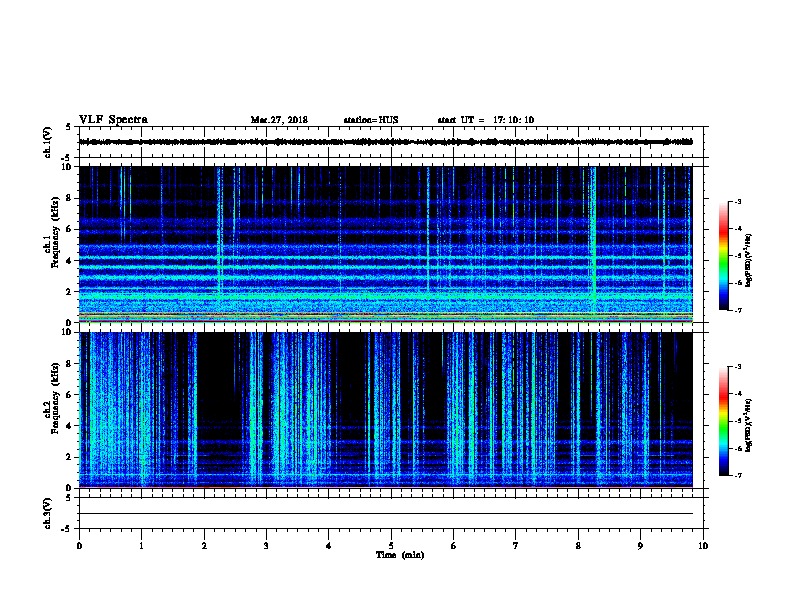
Task: Click the "5" tick on ch.1(V) axis
Action: point(68,127)
